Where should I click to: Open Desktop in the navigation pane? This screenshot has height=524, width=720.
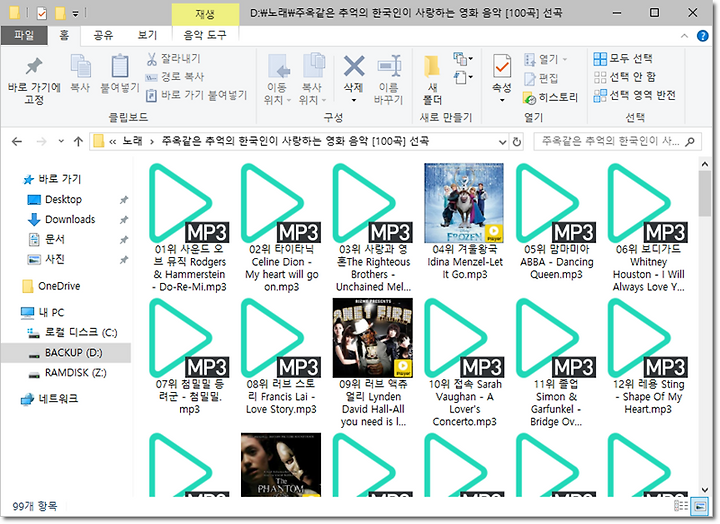click(x=55, y=199)
